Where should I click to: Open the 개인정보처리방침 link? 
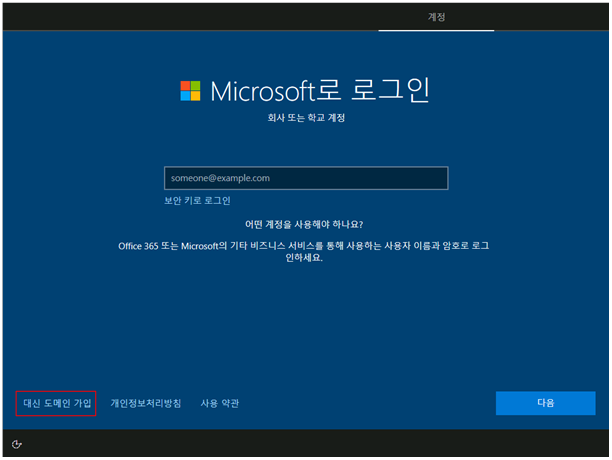pyautogui.click(x=146, y=403)
